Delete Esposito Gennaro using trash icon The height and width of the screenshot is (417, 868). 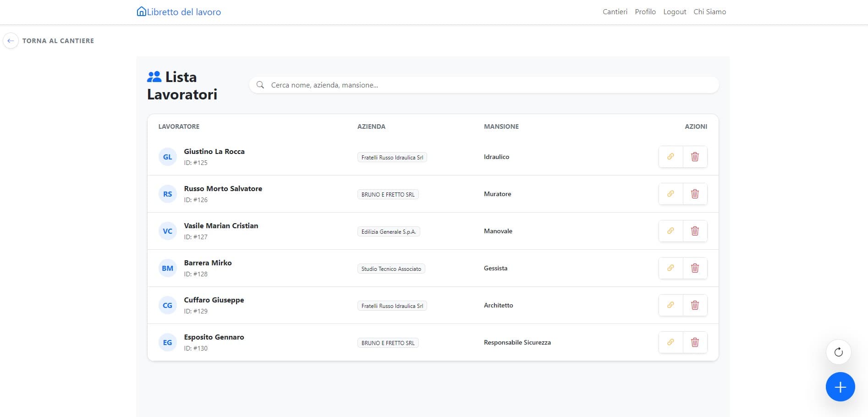click(695, 342)
